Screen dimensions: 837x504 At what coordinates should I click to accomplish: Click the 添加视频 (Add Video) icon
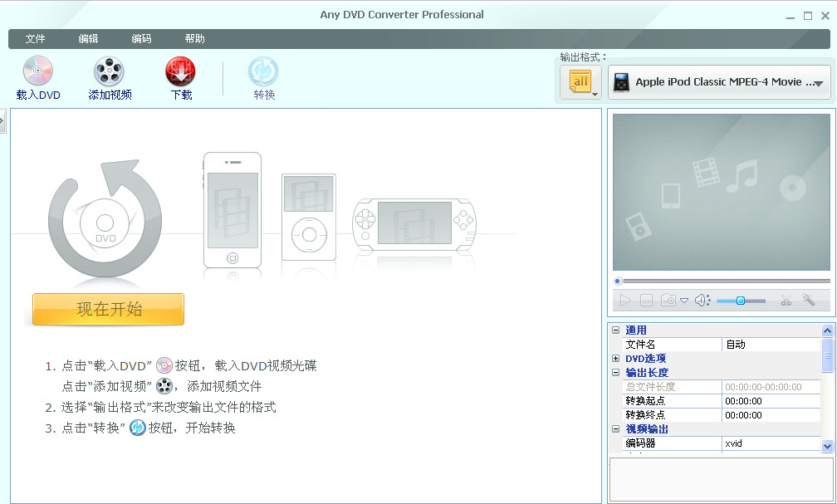pyautogui.click(x=110, y=72)
